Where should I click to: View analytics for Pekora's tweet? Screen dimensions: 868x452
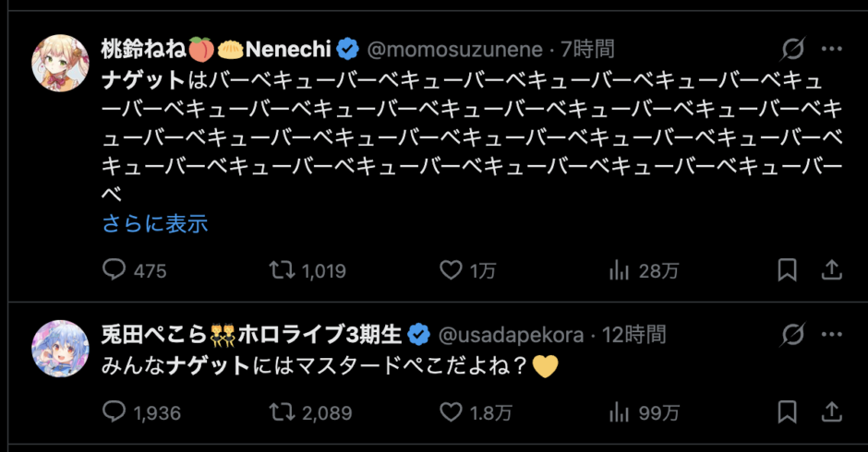619,412
